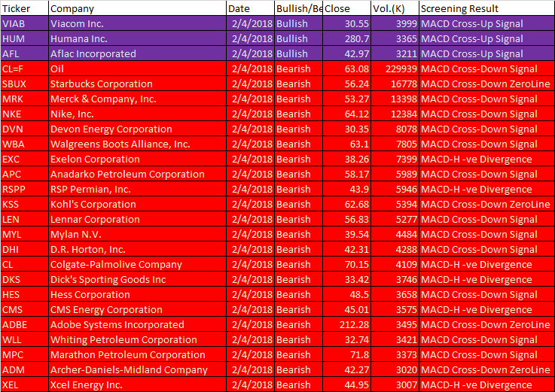Click EXC MACD-H -ve Divergence result
Image resolution: width=555 pixels, height=392 pixels.
click(x=486, y=160)
